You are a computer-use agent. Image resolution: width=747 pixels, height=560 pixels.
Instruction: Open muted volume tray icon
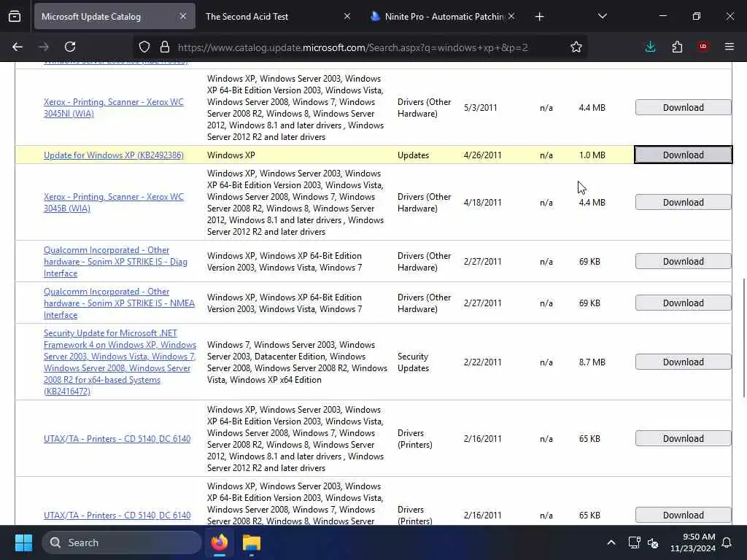(x=653, y=542)
